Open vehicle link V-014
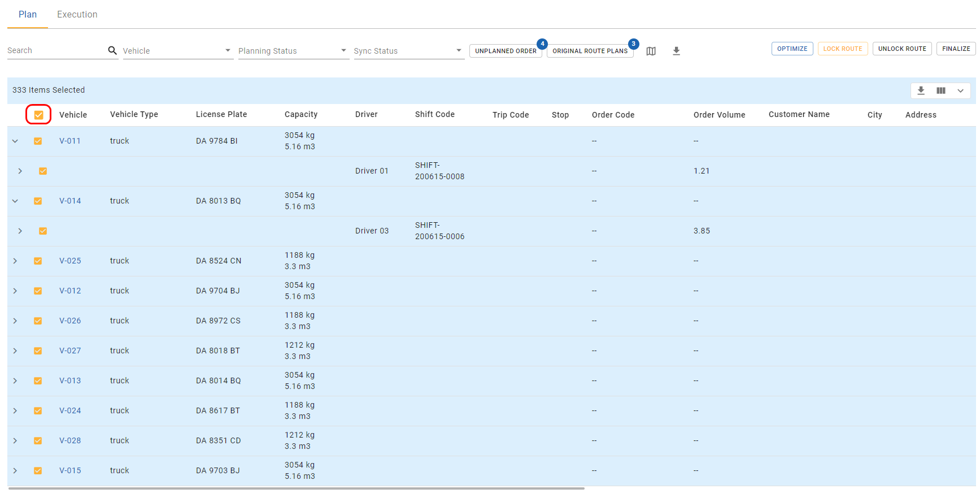Image resolution: width=980 pixels, height=493 pixels. pyautogui.click(x=70, y=201)
